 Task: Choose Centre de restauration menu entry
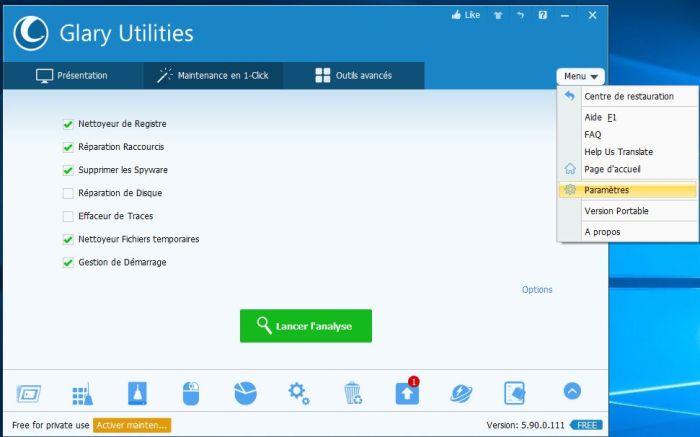pyautogui.click(x=628, y=97)
